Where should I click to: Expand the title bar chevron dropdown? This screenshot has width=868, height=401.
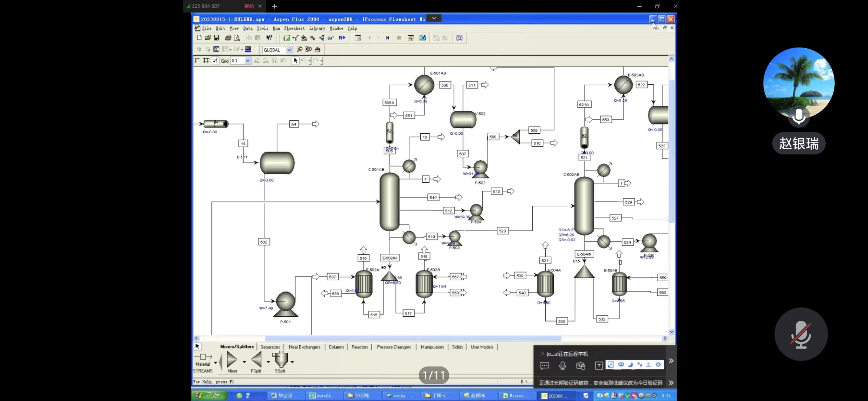434,18
